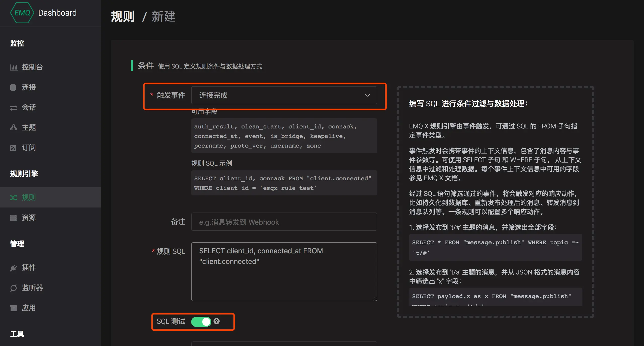Click the EMQ logo icon
644x346 pixels.
[x=22, y=13]
